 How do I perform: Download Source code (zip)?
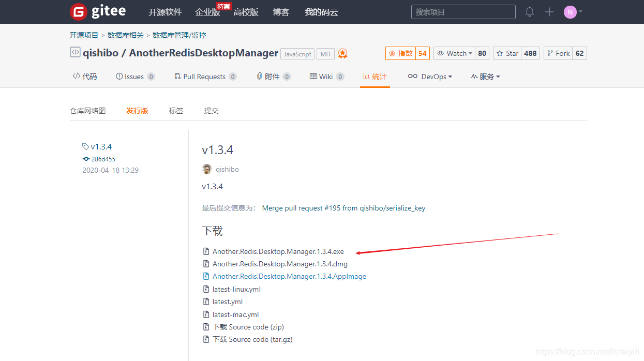248,327
